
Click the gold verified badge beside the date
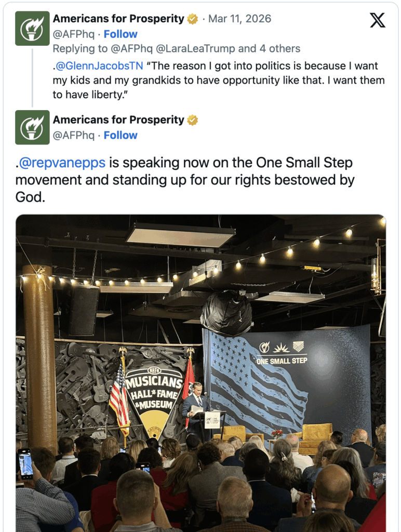pyautogui.click(x=193, y=19)
